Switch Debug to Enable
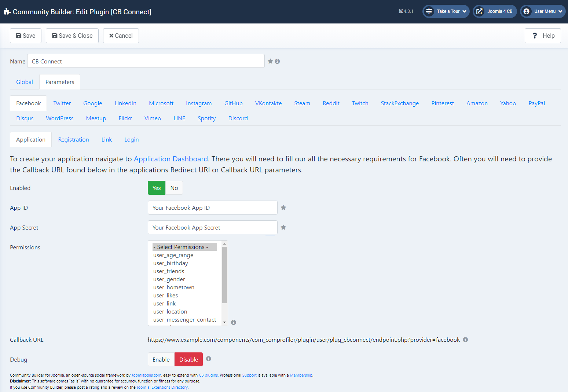The height and width of the screenshot is (392, 568). click(x=161, y=359)
